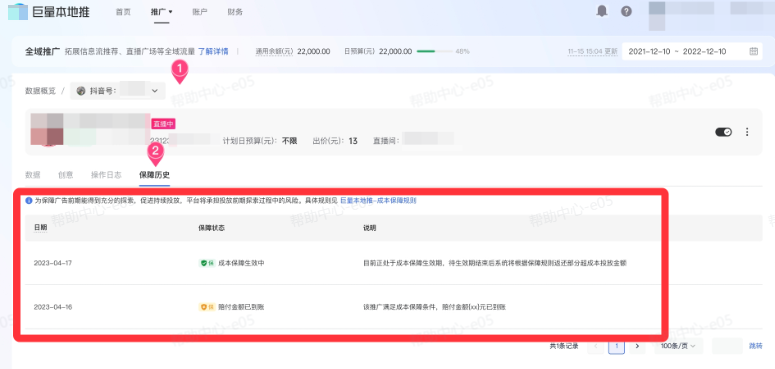Screen dimensions: 775x369
Task: Switch to the 创意 tab
Action: (66, 175)
